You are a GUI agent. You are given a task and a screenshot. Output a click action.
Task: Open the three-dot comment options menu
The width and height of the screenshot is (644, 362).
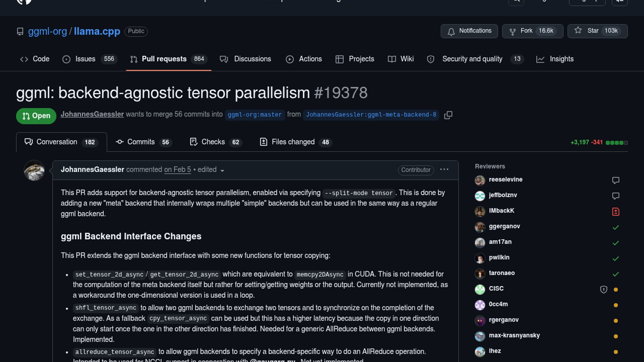point(444,170)
